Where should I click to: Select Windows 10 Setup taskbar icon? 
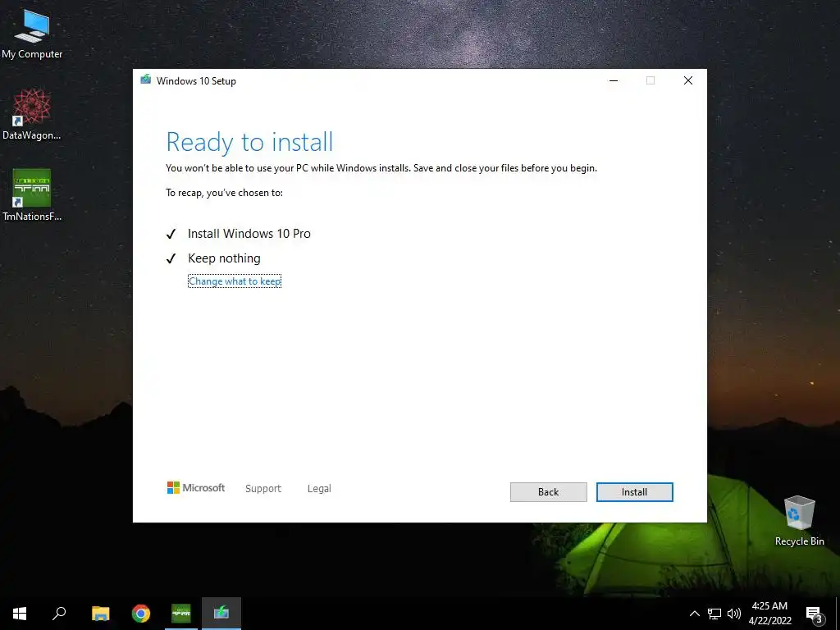coord(221,614)
